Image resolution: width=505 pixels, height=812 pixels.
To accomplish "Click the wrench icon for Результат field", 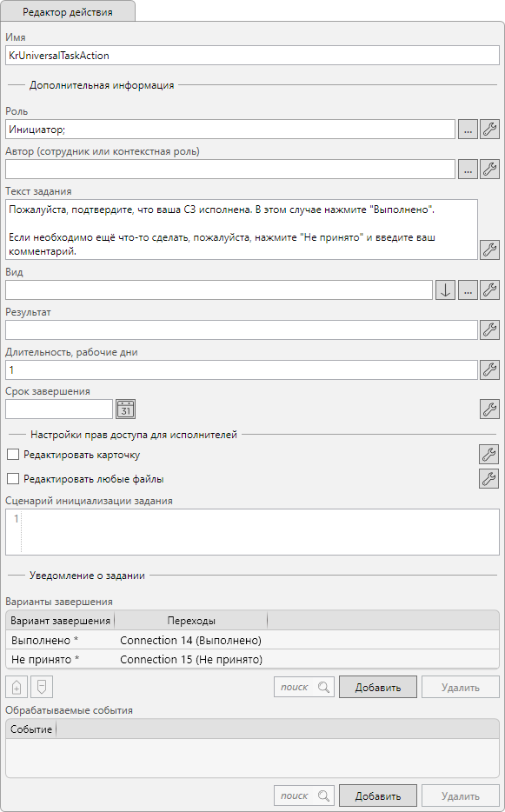I will (489, 329).
